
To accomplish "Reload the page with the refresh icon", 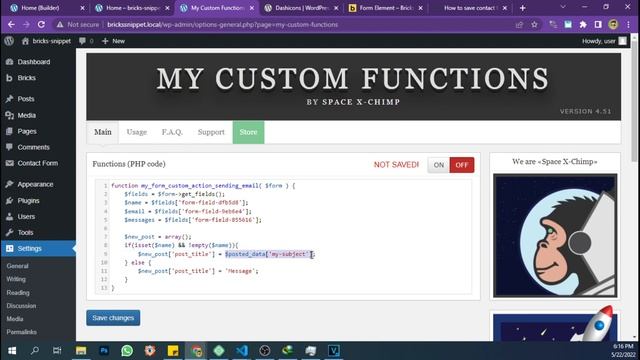I will click(41, 24).
